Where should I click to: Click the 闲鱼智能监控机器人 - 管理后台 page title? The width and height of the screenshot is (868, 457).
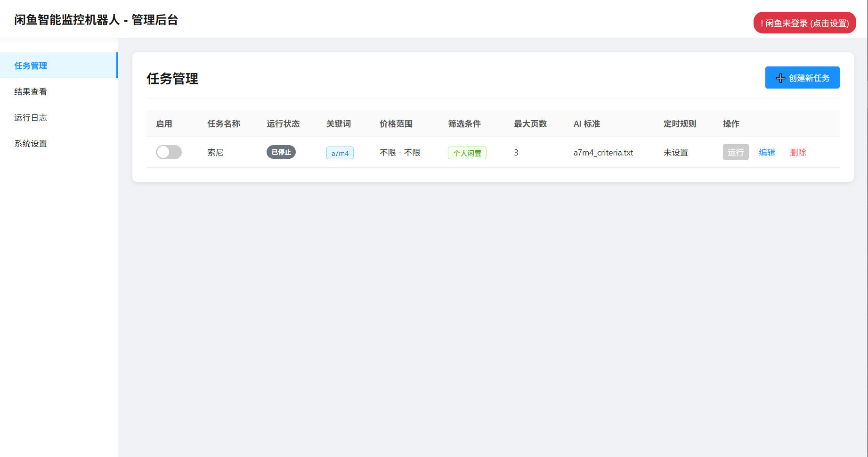(x=96, y=20)
